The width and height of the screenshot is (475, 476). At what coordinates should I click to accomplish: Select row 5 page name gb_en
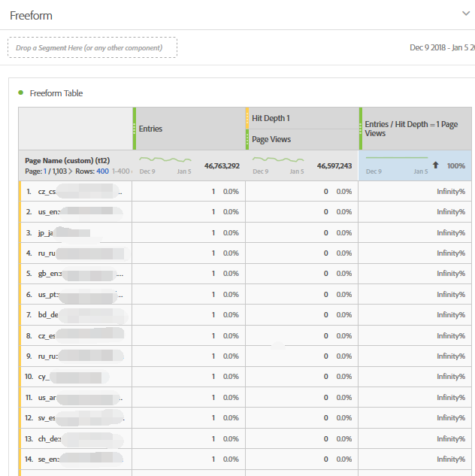click(75, 274)
